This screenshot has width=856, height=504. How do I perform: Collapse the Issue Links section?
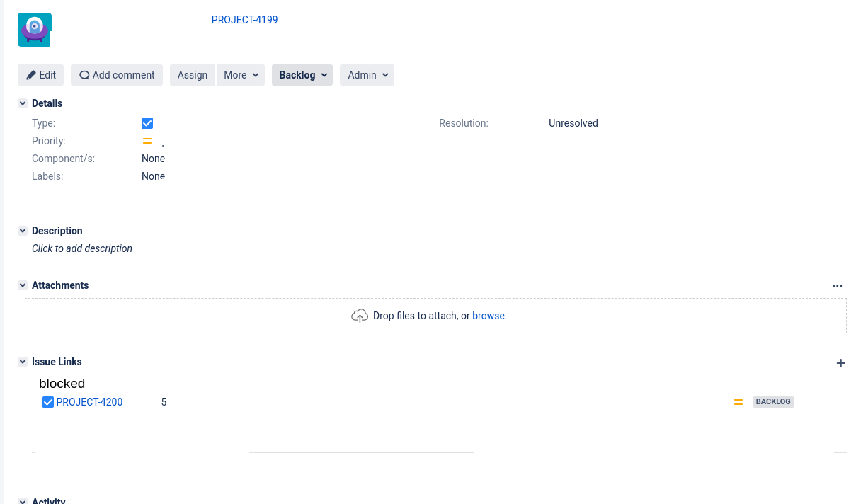click(x=22, y=361)
